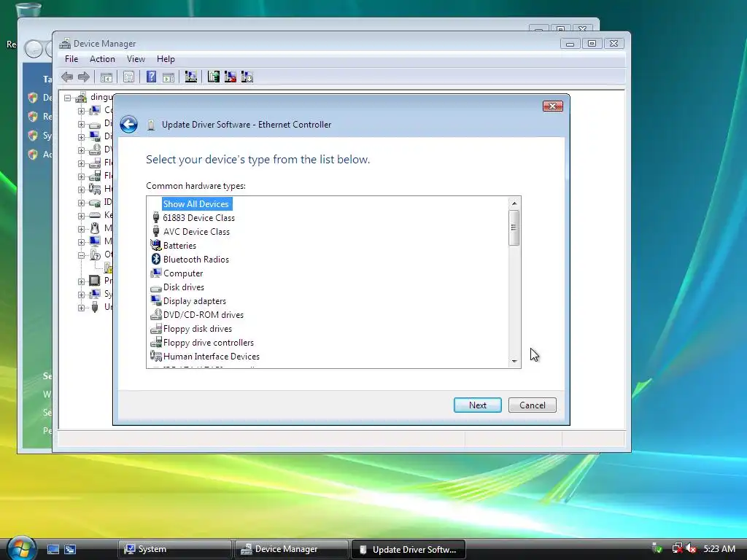Image resolution: width=747 pixels, height=560 pixels.
Task: Select Show All Devices in the list
Action: click(196, 204)
